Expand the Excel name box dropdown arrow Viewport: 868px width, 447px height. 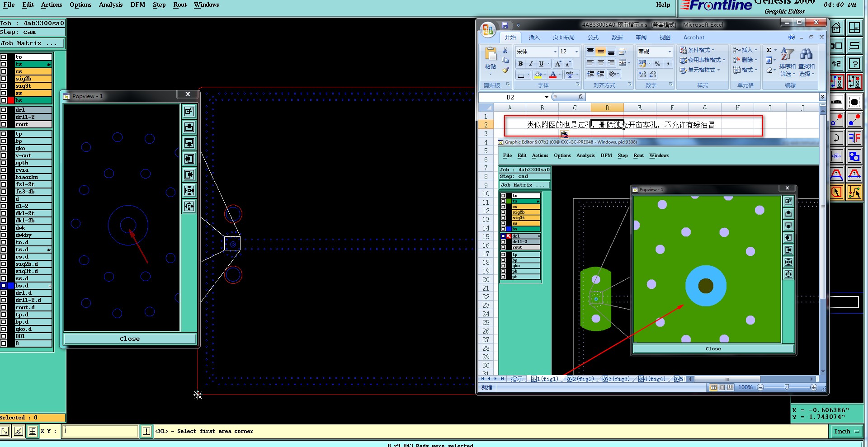coord(547,97)
